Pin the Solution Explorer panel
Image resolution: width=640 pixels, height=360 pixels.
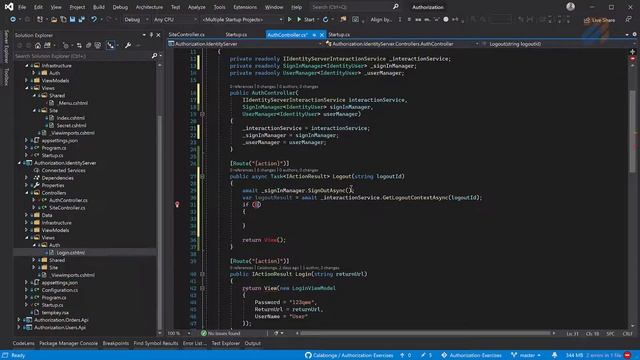point(151,35)
